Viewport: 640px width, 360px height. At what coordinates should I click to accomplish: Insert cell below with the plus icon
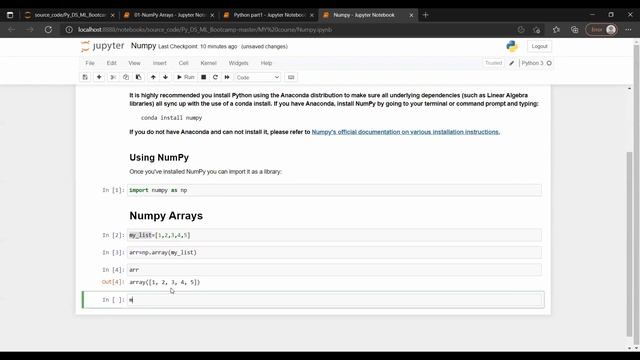pyautogui.click(x=99, y=77)
